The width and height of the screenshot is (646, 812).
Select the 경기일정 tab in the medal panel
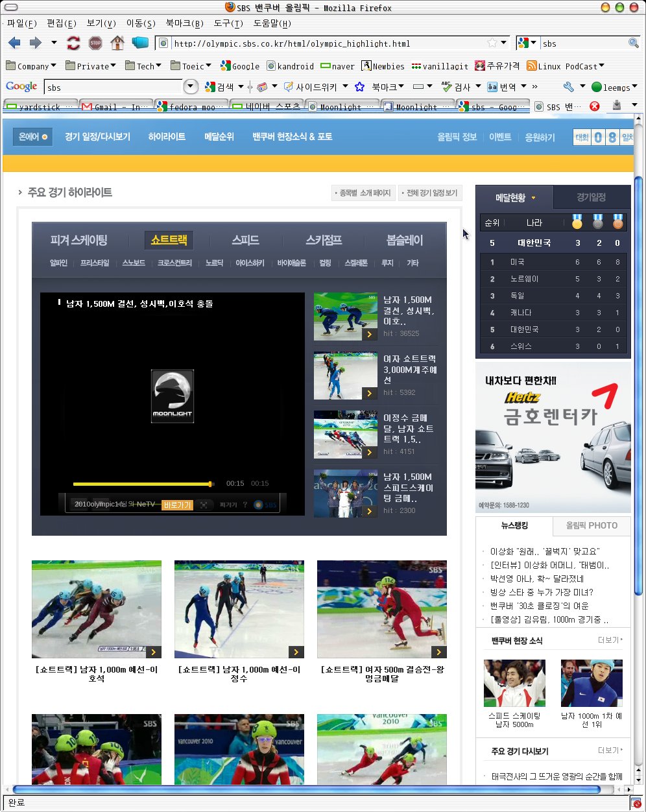pyautogui.click(x=592, y=198)
